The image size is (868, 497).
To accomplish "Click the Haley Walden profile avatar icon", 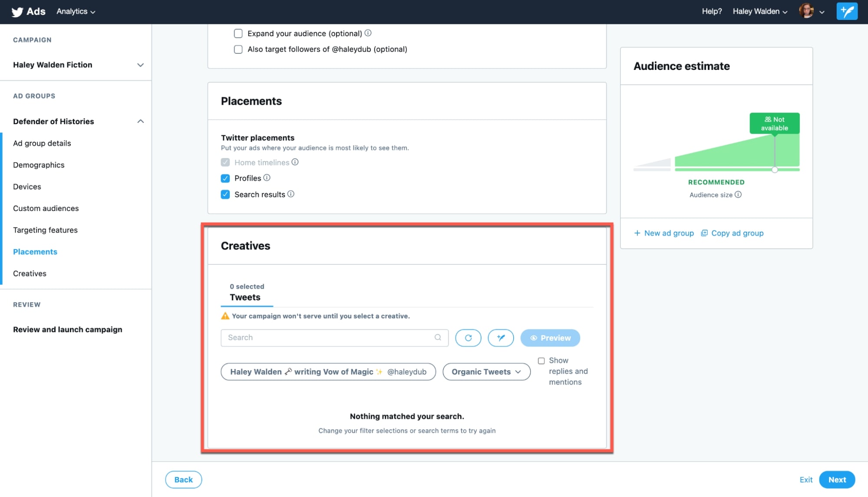I will (806, 11).
